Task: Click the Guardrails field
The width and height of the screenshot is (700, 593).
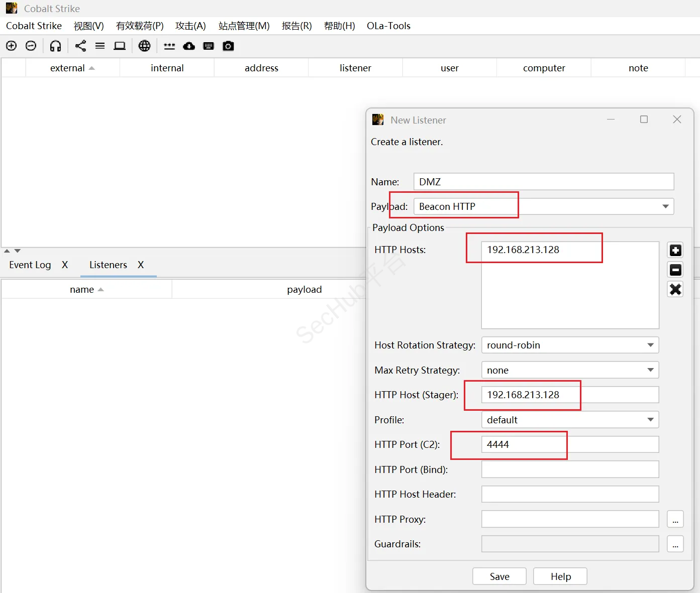Action: [x=570, y=544]
